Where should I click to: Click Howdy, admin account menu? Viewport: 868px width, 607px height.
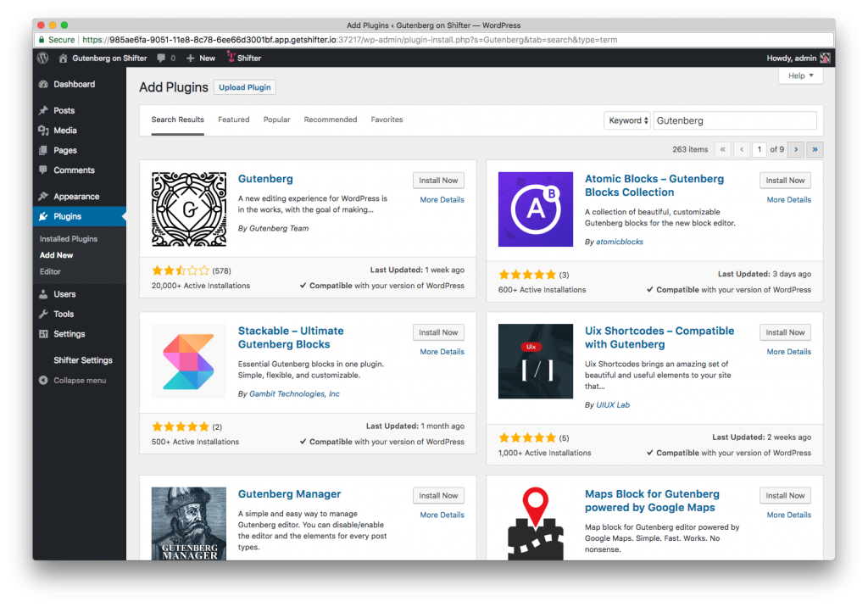[x=798, y=58]
